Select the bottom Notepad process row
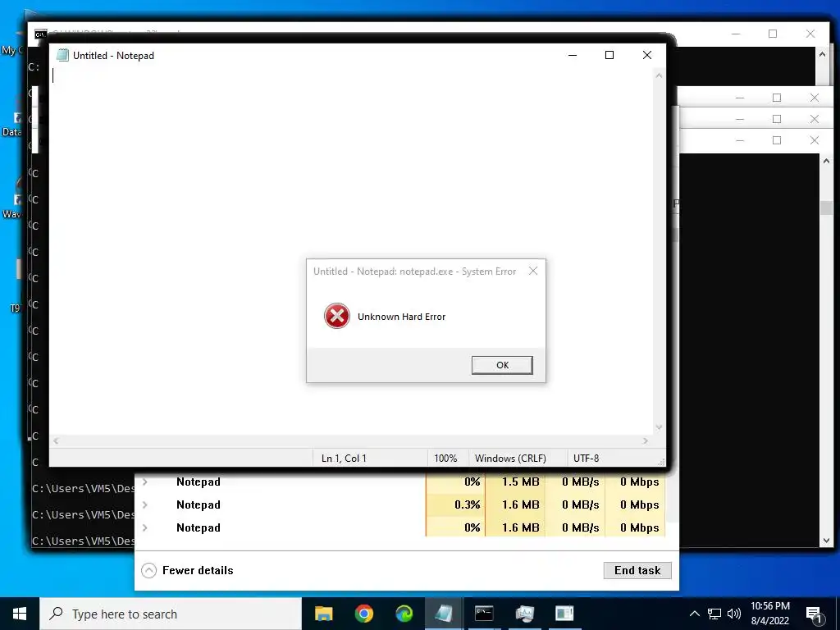 pos(400,527)
